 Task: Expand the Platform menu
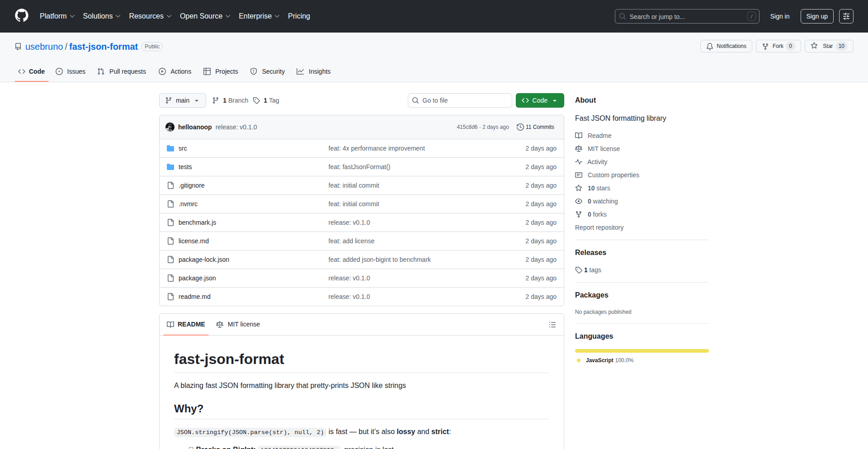pos(57,16)
